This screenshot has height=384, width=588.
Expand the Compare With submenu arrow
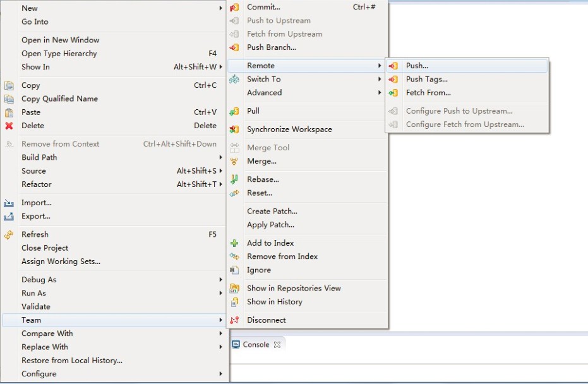tap(220, 333)
